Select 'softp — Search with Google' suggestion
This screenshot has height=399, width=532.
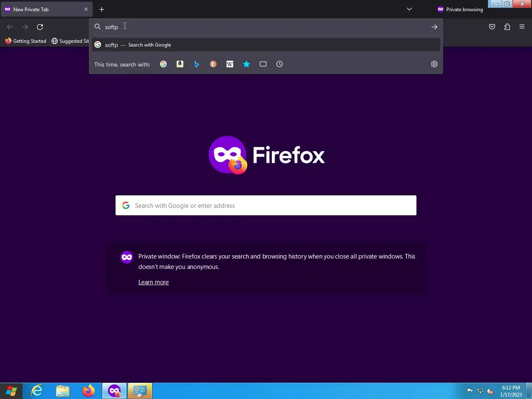tap(266, 45)
